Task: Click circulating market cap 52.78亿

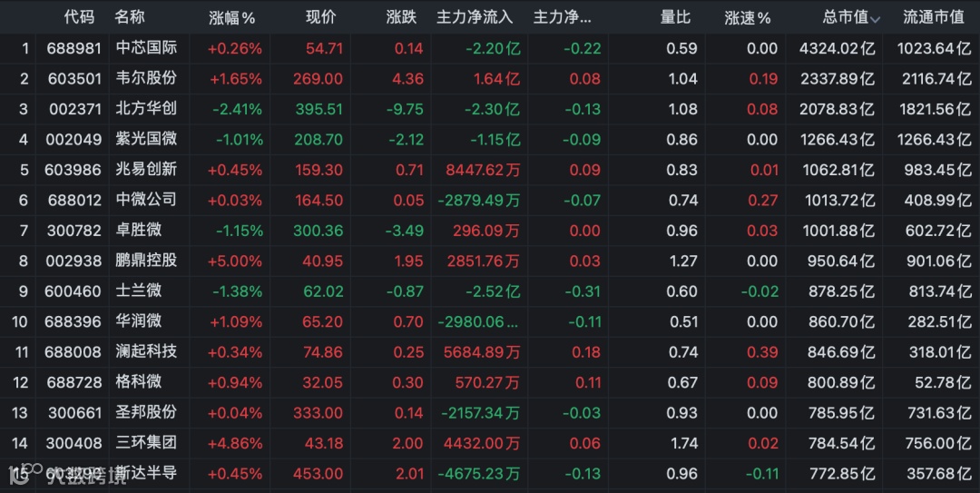Action: coord(943,382)
